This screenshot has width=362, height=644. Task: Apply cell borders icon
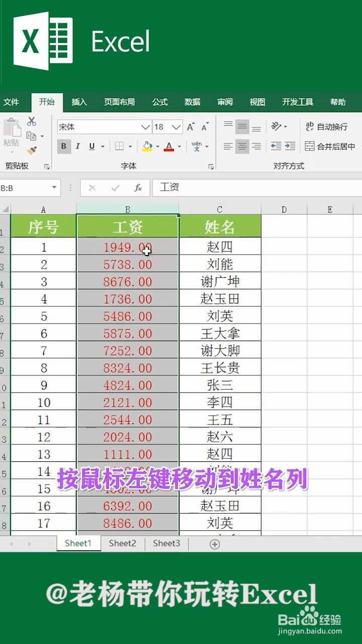tap(119, 146)
